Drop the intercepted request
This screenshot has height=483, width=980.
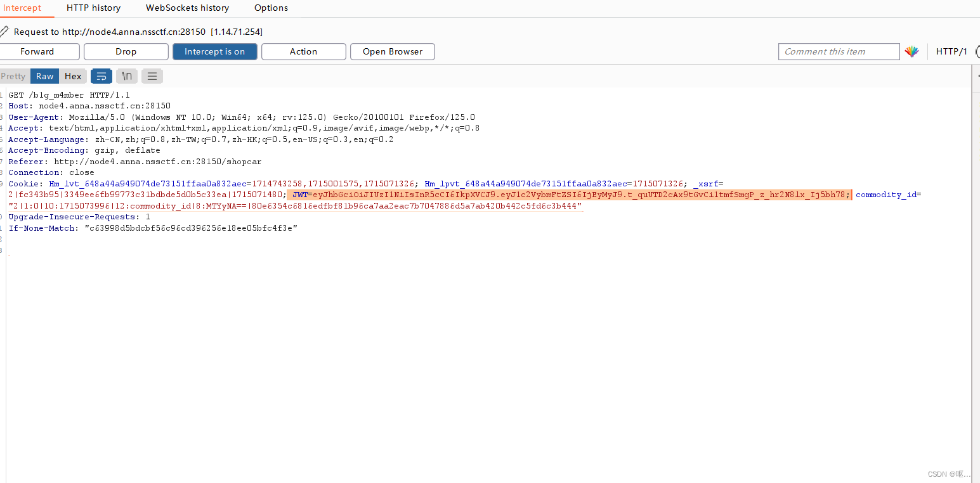(126, 52)
